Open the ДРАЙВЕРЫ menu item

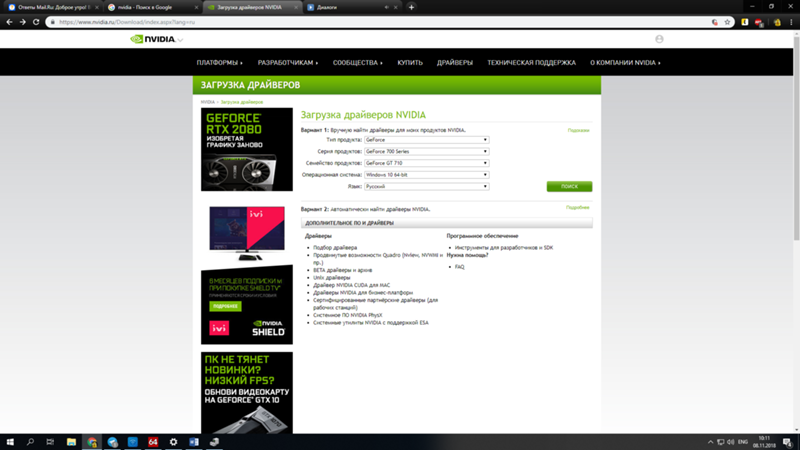(455, 63)
